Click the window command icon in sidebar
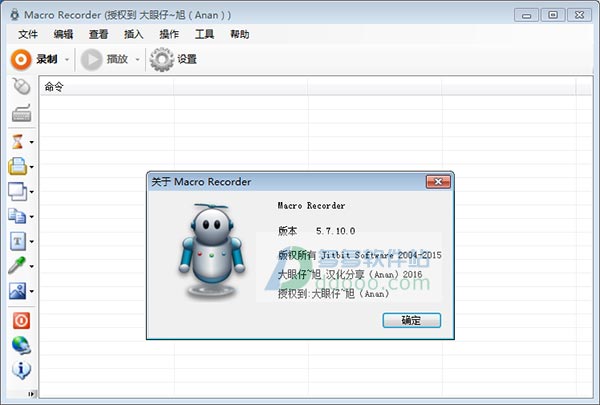 coord(17,191)
